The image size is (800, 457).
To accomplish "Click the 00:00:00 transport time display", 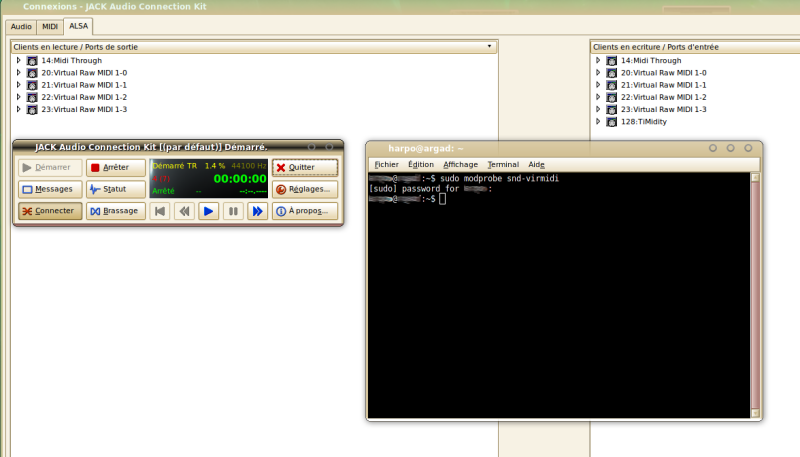I will (240, 179).
